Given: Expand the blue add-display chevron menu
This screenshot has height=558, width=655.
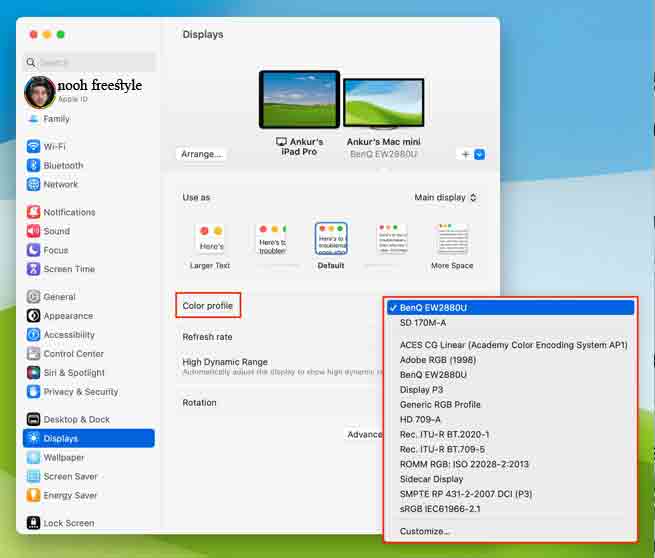Looking at the screenshot, I should coord(480,155).
